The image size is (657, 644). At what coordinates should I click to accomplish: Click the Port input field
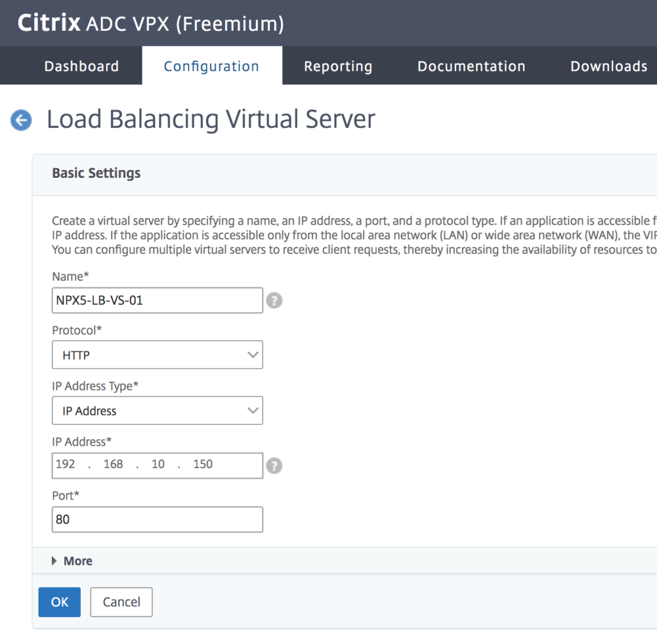tap(157, 519)
